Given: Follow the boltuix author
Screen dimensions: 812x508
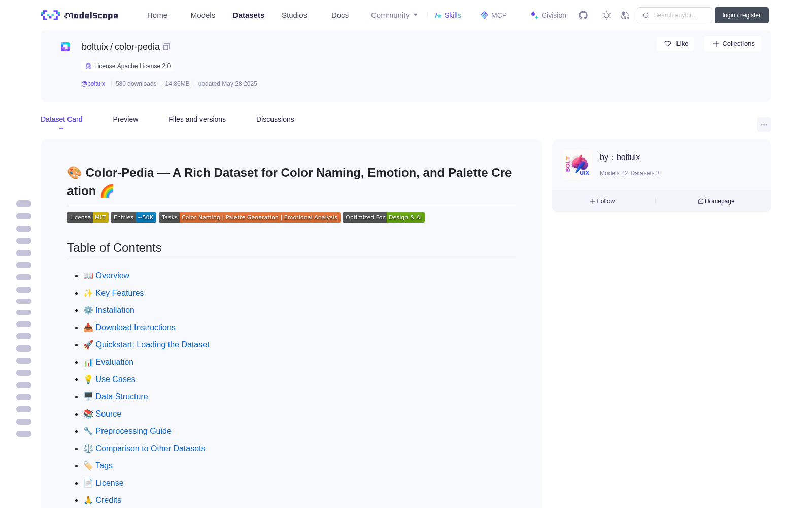Looking at the screenshot, I should coord(602,201).
